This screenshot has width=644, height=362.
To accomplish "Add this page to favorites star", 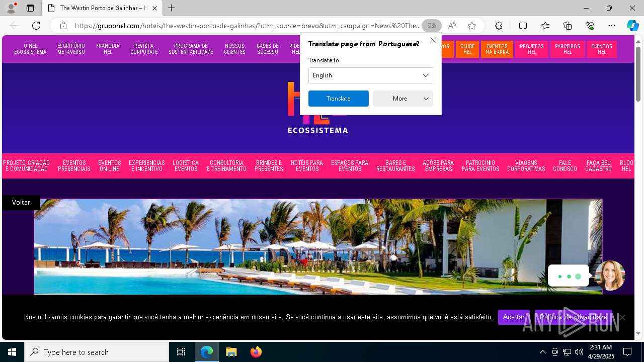I will tap(471, 26).
